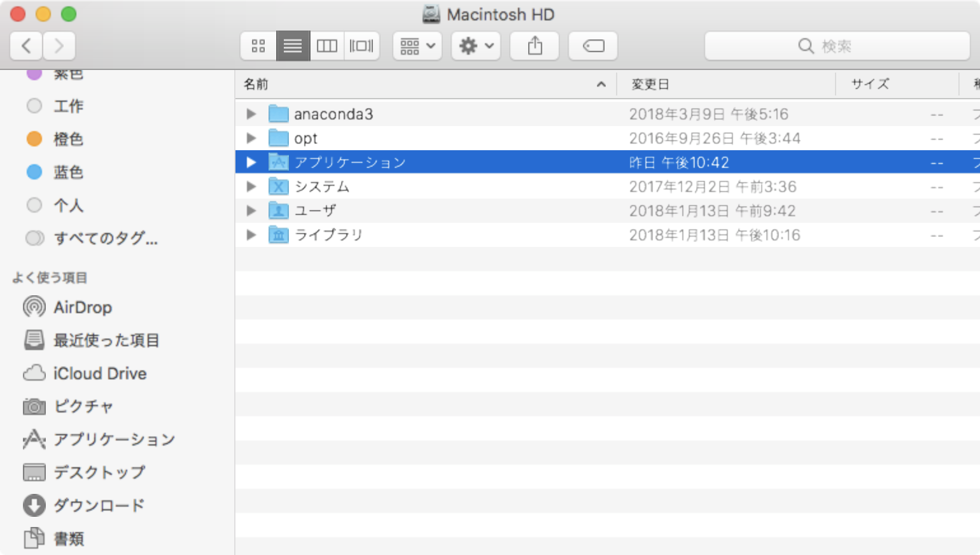Expand the ユーザ folder

pyautogui.click(x=251, y=211)
